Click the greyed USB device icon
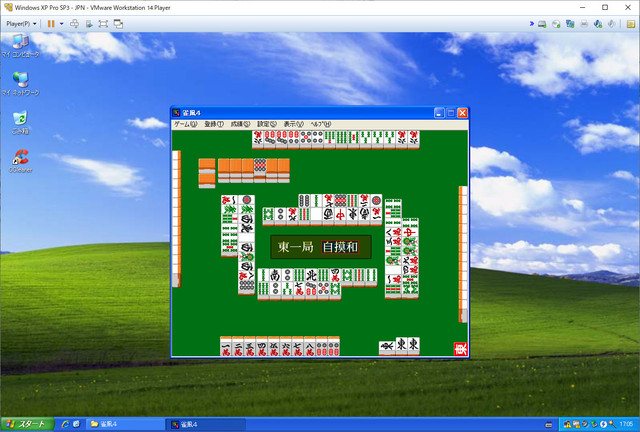Viewport: 640px width, 432px height. 612,24
